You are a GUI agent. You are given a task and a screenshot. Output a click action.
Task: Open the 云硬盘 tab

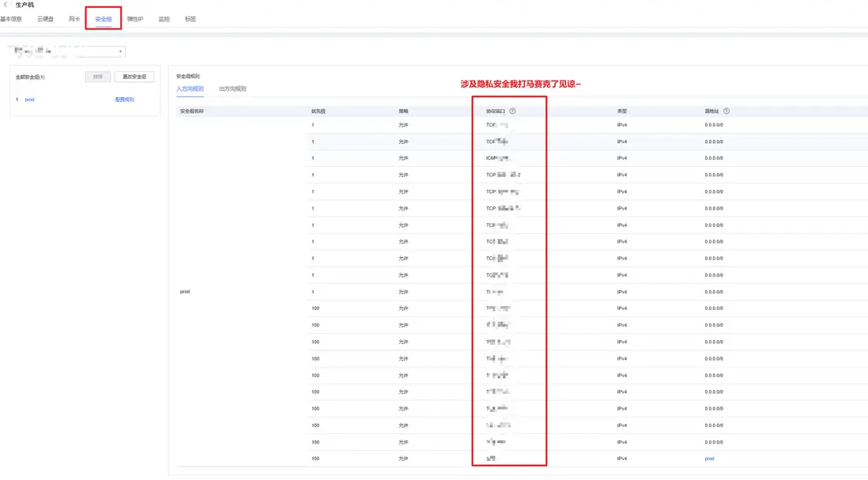(45, 19)
